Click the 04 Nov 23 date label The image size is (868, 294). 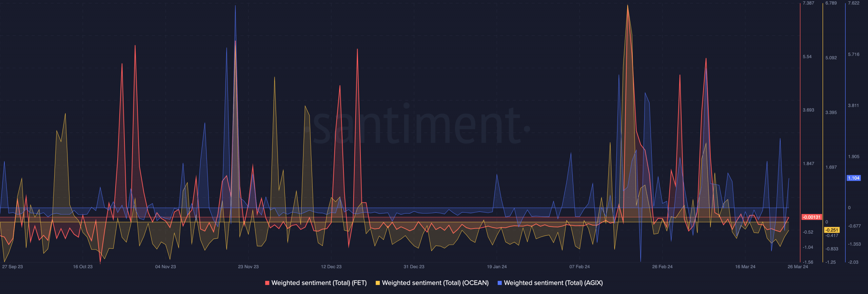click(165, 267)
